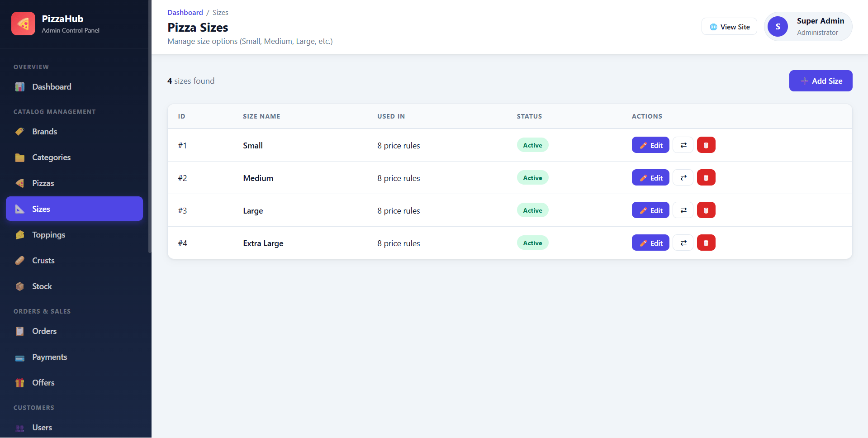Screen dimensions: 868x438
Task: Click the sidebar scrollbar
Action: [150, 127]
